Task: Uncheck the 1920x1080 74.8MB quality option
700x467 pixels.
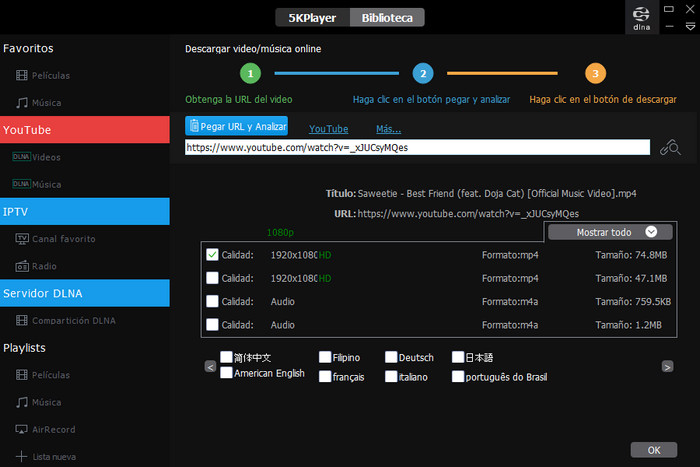Action: [x=212, y=255]
